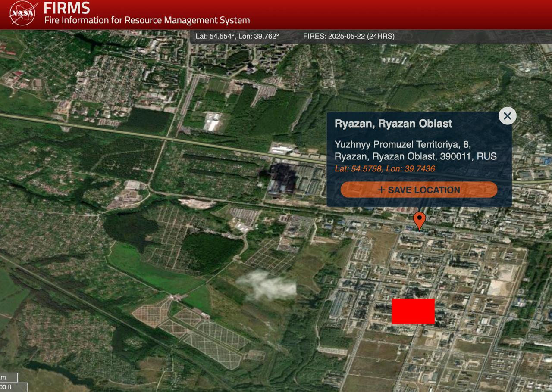Click the NASA logo in the header

[23, 13]
